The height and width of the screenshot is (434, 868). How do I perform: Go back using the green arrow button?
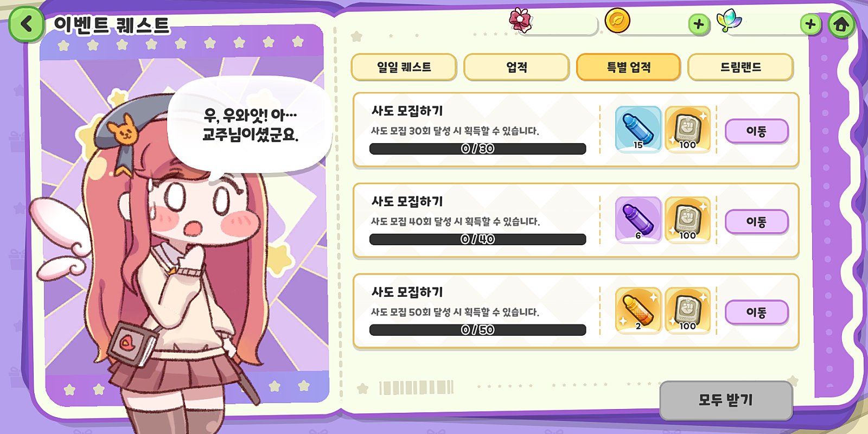(x=25, y=24)
